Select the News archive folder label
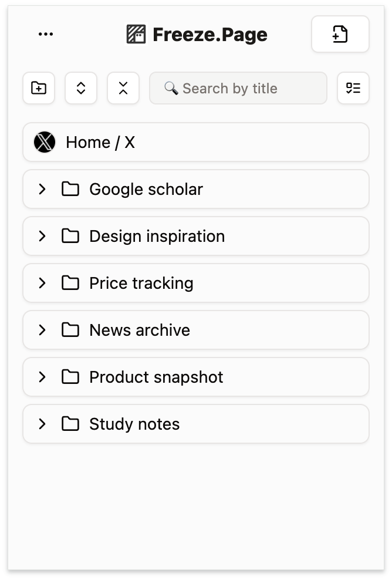392x580 pixels. pyautogui.click(x=140, y=330)
